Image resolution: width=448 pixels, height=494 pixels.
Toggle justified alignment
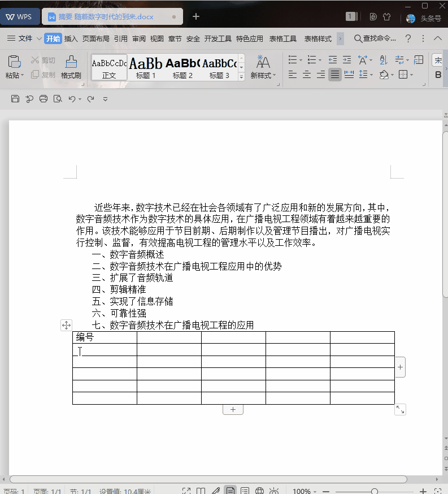(335, 75)
